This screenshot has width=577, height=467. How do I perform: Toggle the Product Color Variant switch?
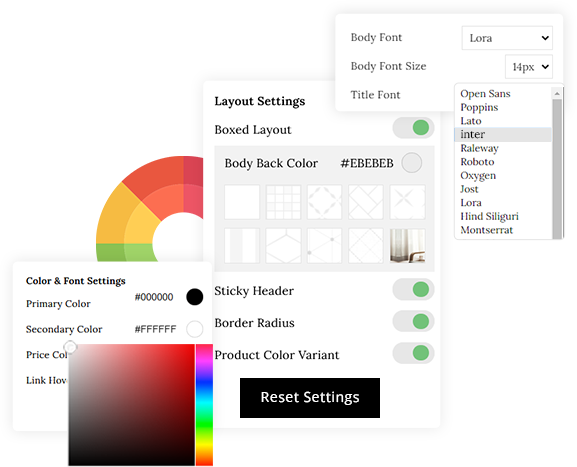point(413,353)
